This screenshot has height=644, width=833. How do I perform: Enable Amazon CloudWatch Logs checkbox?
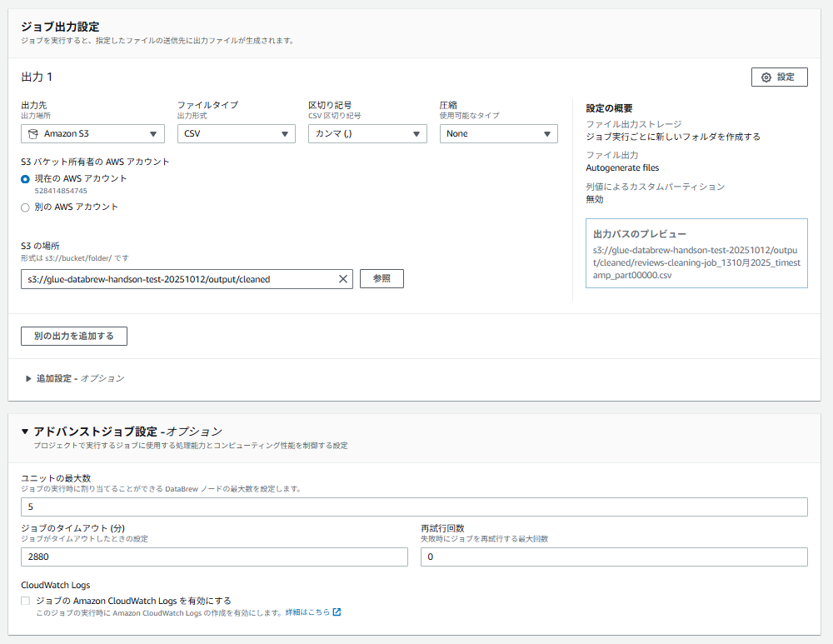(x=25, y=601)
